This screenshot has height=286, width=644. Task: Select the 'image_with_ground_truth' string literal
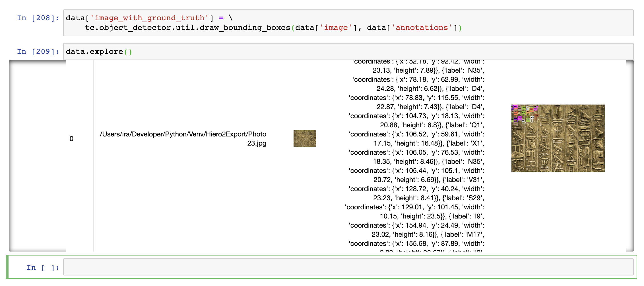point(150,18)
